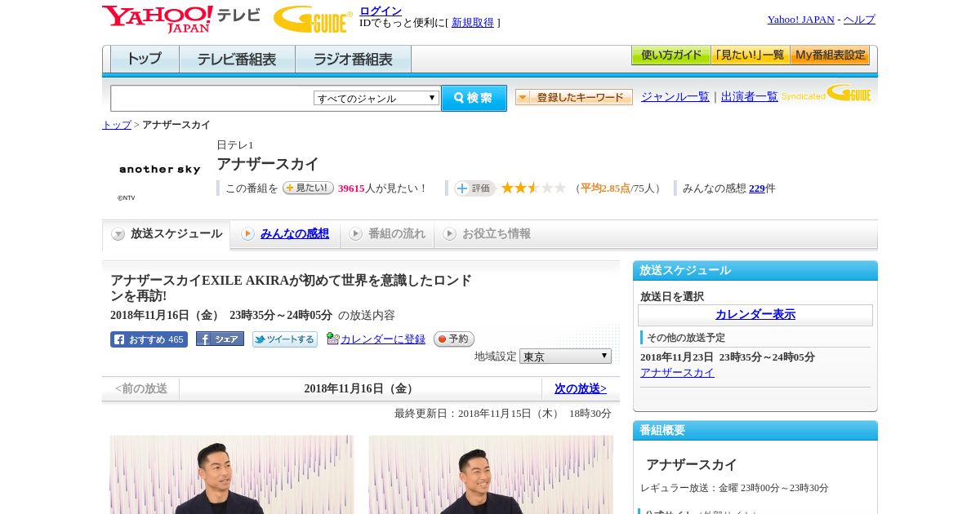
Task: Click the Facebook おすすめ 465 button
Action: [149, 339]
